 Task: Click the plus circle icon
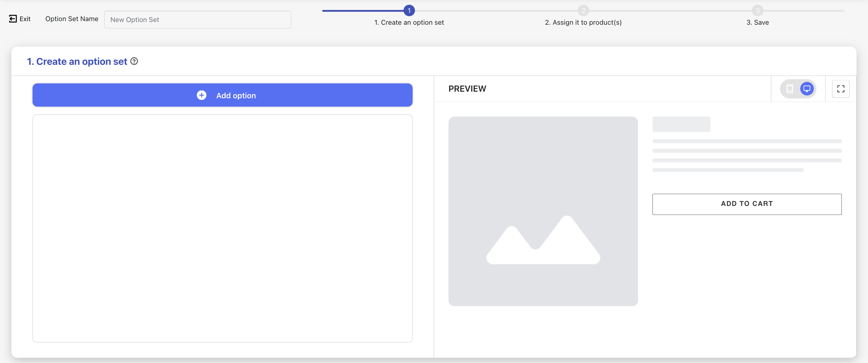202,95
